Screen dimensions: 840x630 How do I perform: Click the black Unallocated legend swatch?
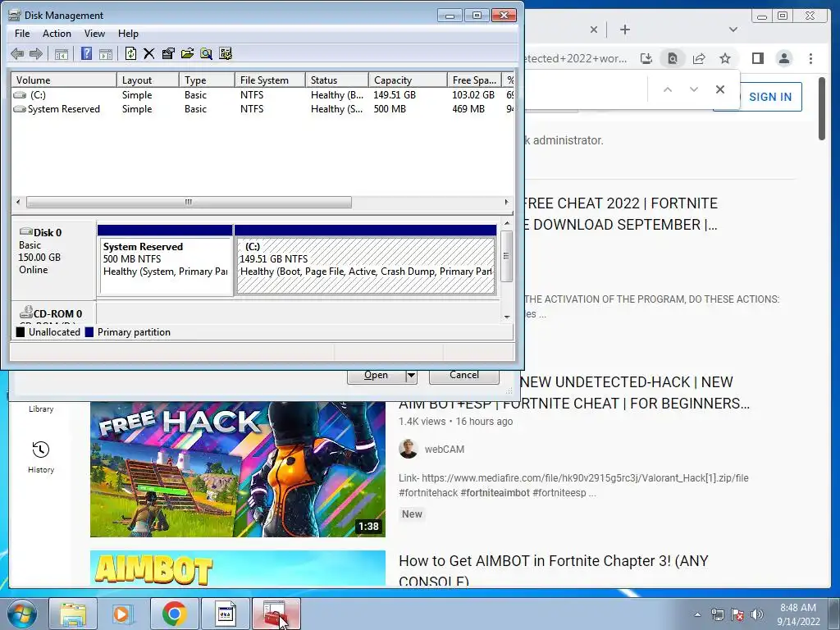click(21, 332)
